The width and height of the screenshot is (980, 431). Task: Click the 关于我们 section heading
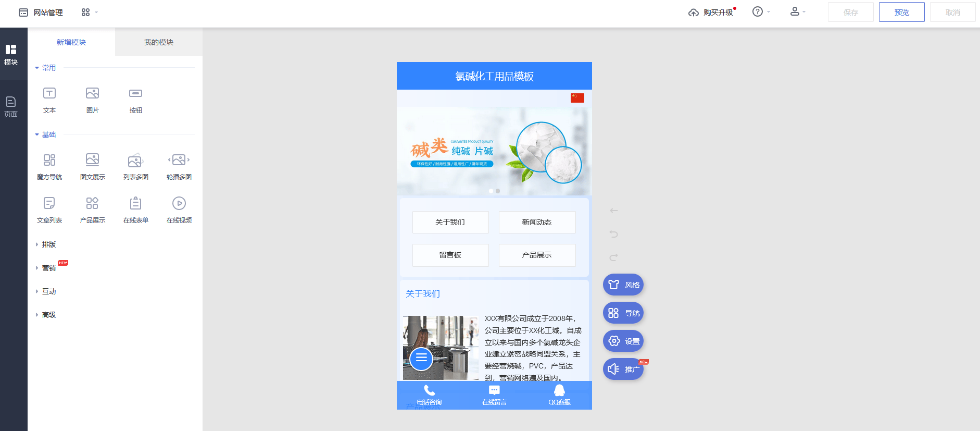click(x=423, y=294)
